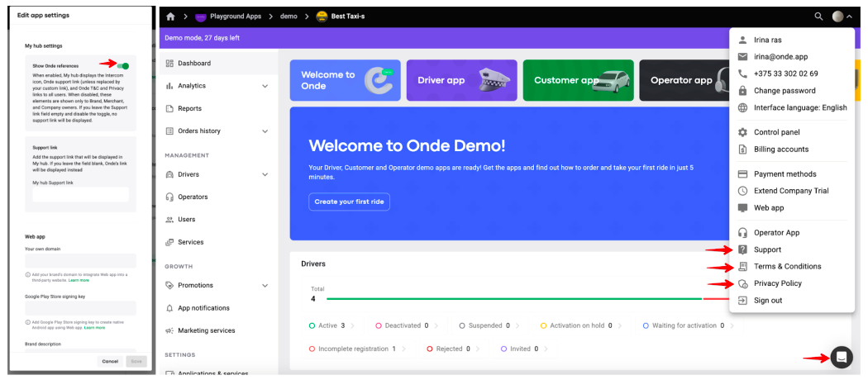868x380 pixels.
Task: Click the Drivers total progress bar
Action: point(527,299)
